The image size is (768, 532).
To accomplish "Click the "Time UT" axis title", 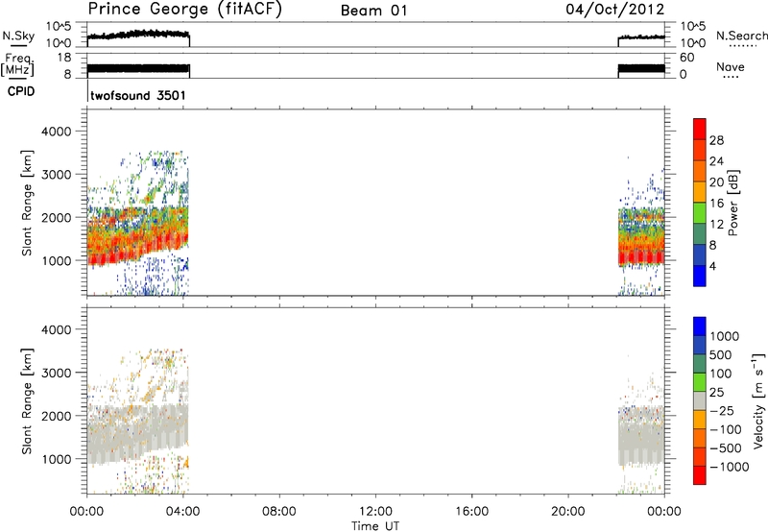I will pos(375,526).
